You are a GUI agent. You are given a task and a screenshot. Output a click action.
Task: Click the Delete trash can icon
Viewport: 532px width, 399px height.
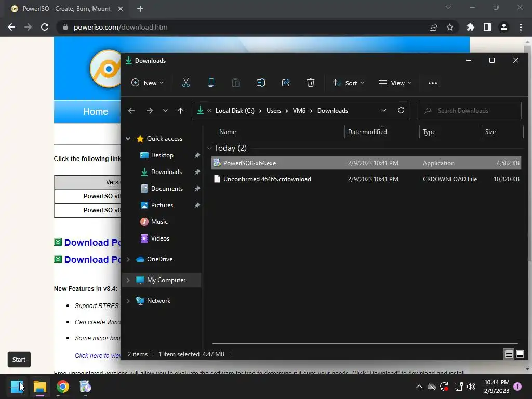click(311, 83)
